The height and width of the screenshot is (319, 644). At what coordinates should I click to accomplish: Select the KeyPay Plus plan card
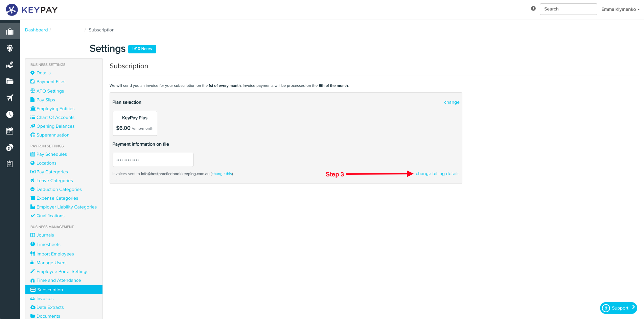135,123
